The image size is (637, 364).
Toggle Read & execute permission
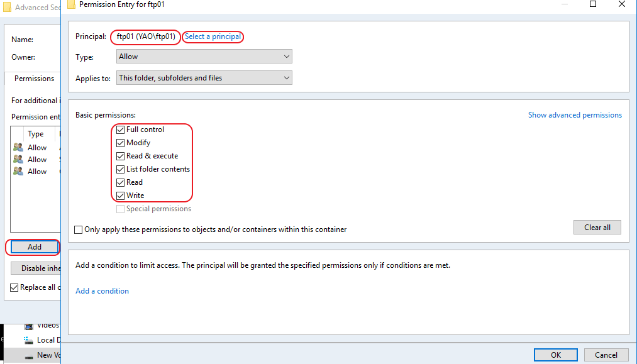coord(120,156)
